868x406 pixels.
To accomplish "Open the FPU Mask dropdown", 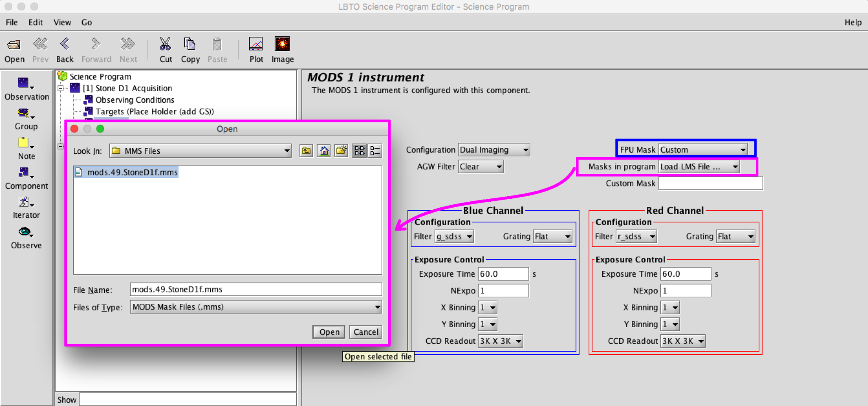I will (x=703, y=150).
